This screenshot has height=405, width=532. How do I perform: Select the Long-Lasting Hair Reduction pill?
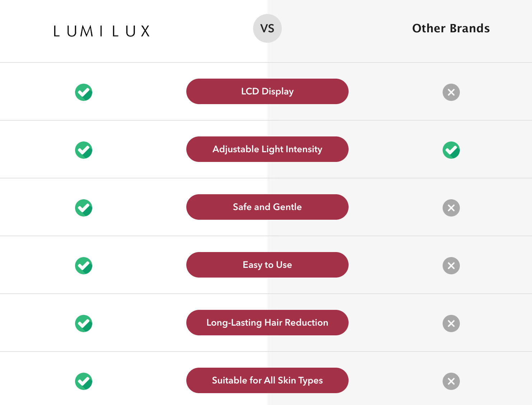(x=267, y=323)
